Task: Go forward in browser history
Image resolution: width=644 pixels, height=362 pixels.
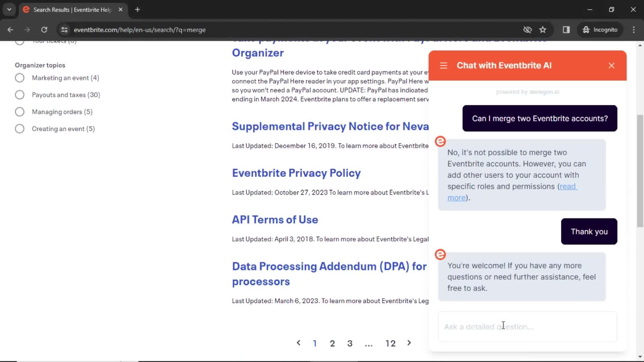Action: tap(27, 30)
